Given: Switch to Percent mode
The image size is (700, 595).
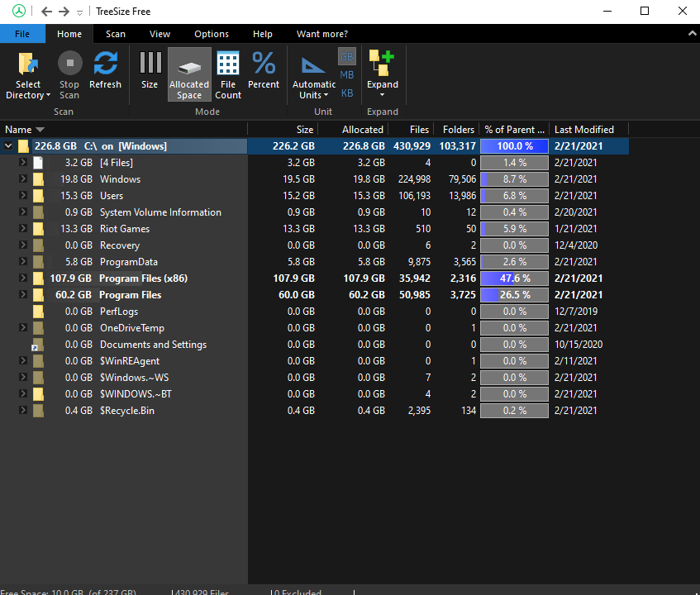Looking at the screenshot, I should [x=264, y=70].
